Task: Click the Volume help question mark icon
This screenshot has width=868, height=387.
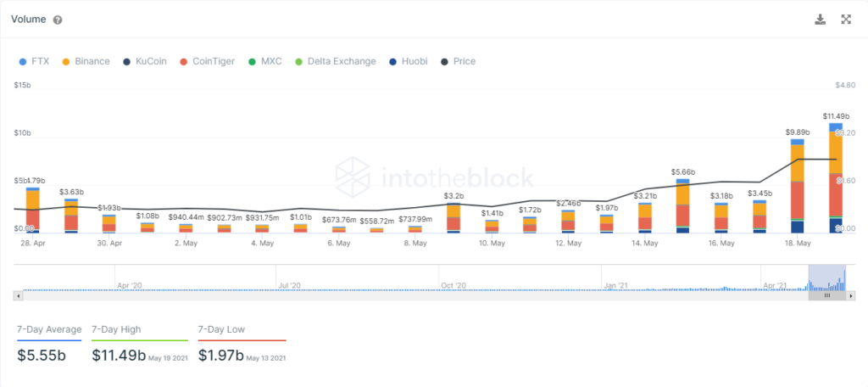Action: click(x=58, y=20)
